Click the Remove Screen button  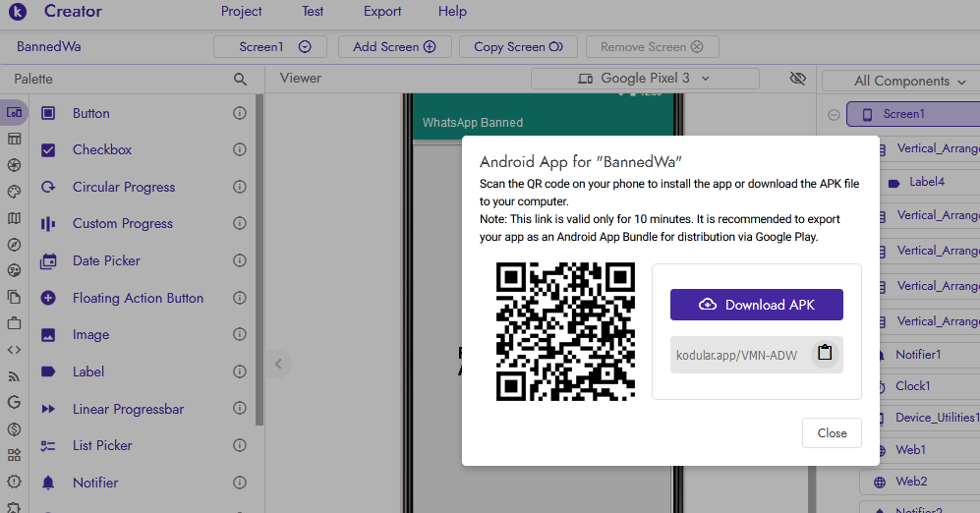pyautogui.click(x=652, y=47)
